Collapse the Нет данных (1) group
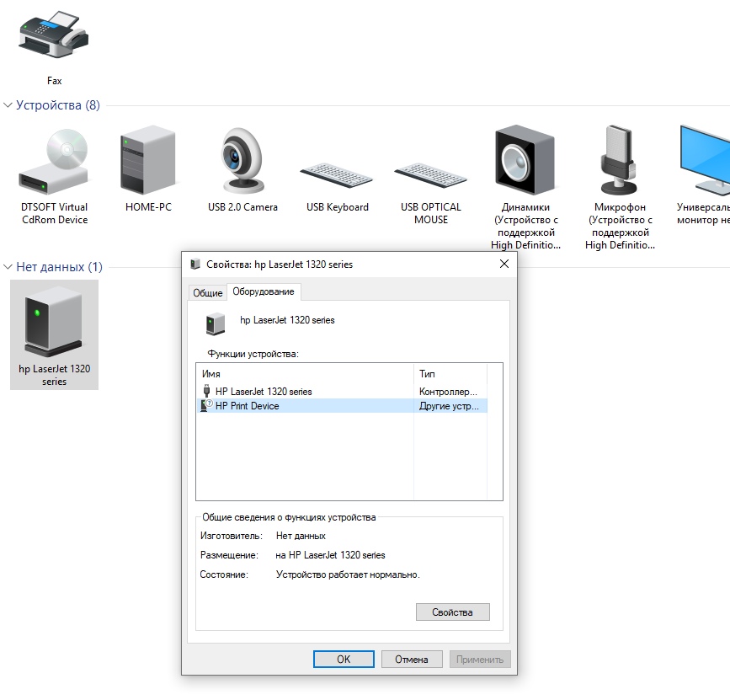This screenshot has width=730, height=700. click(x=8, y=267)
